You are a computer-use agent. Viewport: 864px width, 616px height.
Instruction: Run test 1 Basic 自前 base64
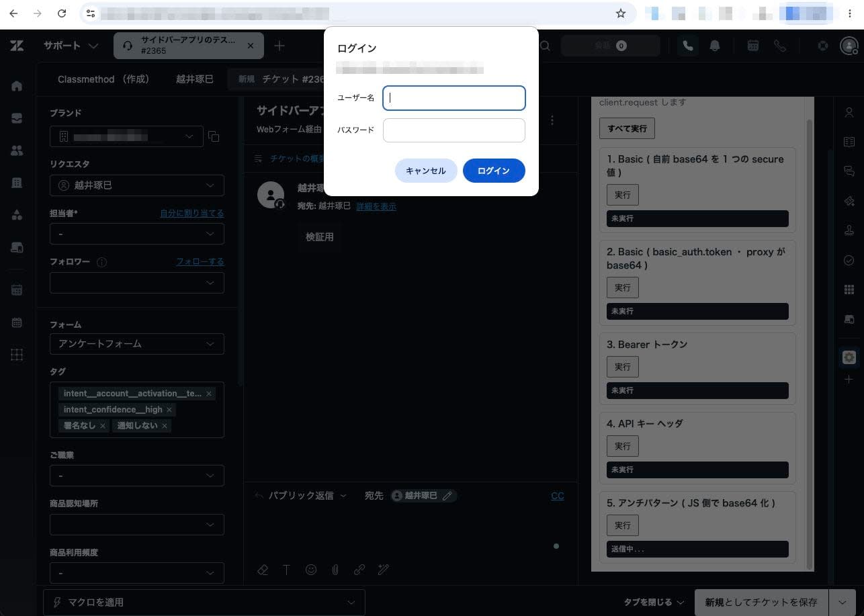coord(623,195)
